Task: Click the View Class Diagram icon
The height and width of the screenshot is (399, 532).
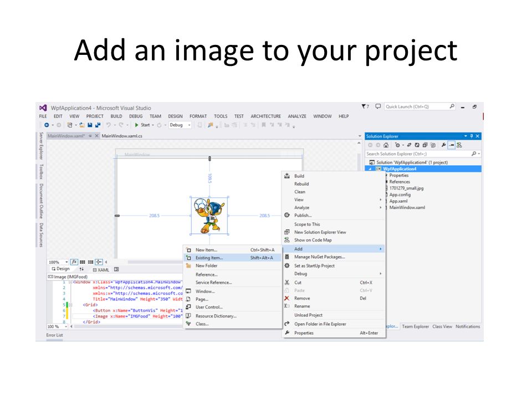Action: [459, 145]
